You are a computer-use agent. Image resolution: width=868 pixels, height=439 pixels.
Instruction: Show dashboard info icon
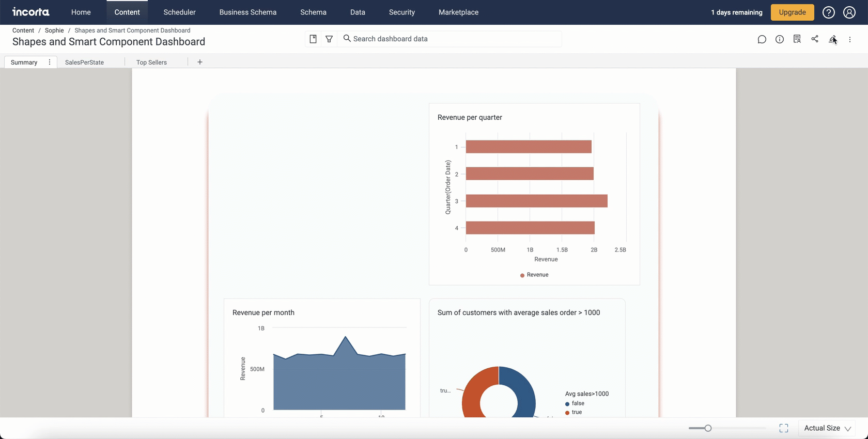click(780, 39)
